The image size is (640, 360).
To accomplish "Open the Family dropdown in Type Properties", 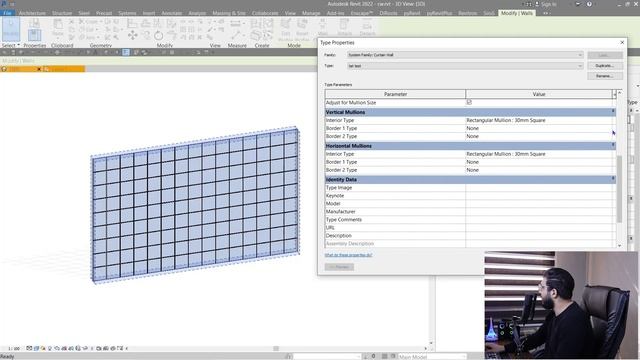I will coord(465,55).
